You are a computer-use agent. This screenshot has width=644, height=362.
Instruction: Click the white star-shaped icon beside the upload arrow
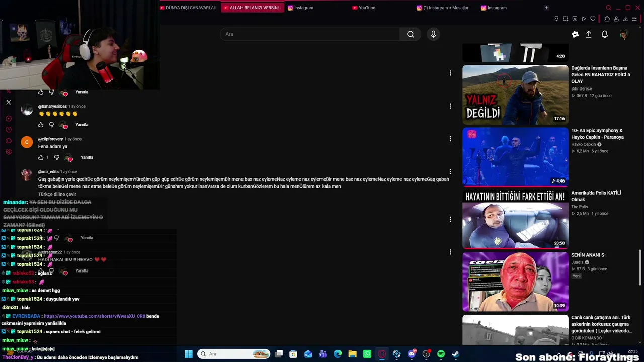point(575,34)
